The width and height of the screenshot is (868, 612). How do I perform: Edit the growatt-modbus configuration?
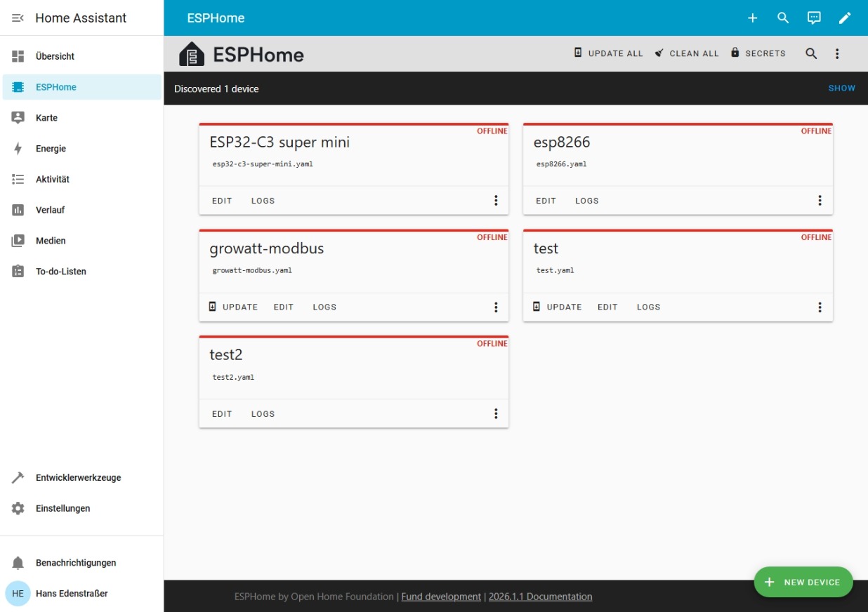[x=284, y=307]
